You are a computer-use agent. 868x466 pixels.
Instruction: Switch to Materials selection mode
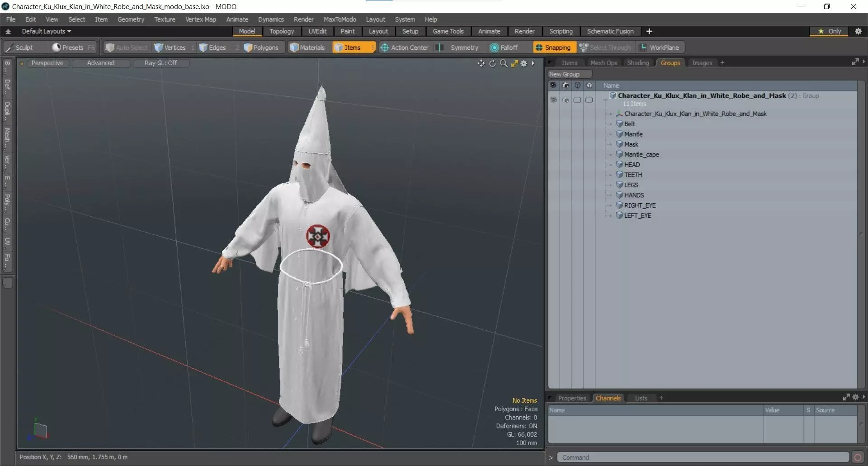(307, 48)
